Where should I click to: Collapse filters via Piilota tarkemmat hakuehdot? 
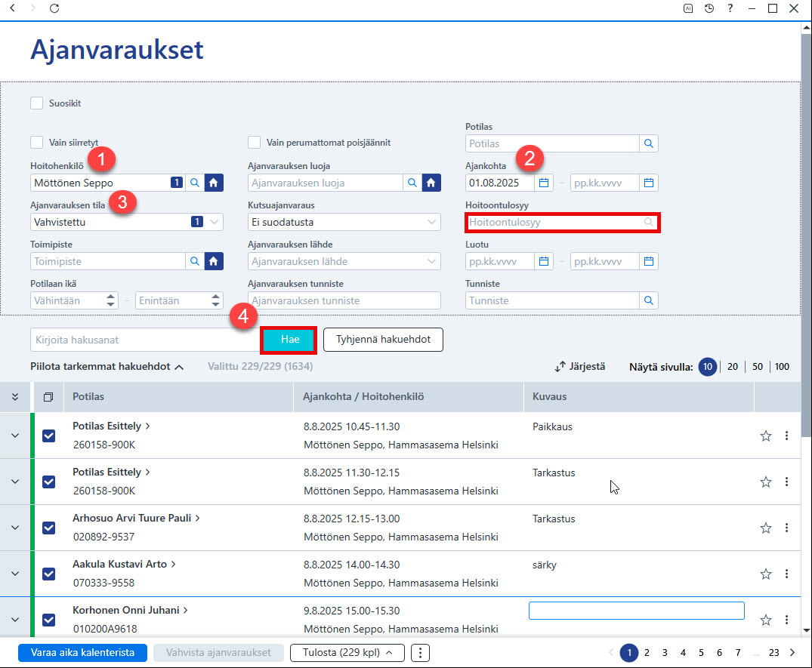pyautogui.click(x=107, y=366)
